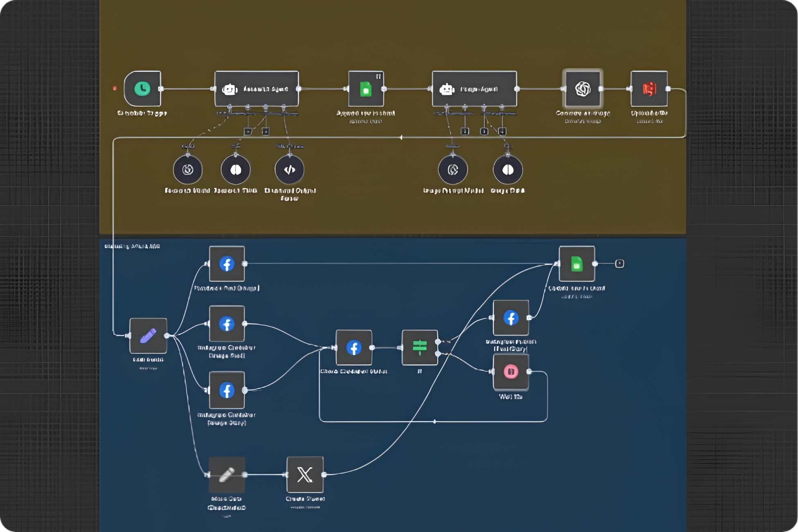Open the Facebook Check Creative Status node
This screenshot has height=532, width=798.
click(x=354, y=347)
